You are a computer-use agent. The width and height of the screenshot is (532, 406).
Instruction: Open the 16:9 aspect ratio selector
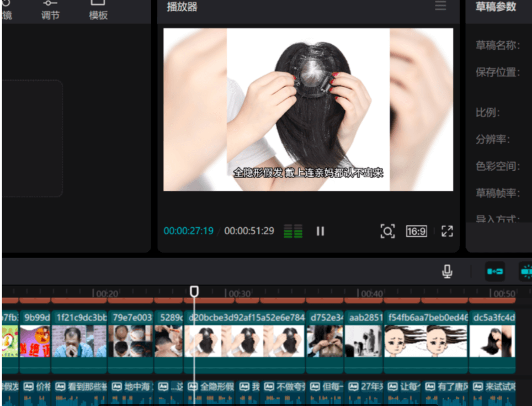(416, 231)
